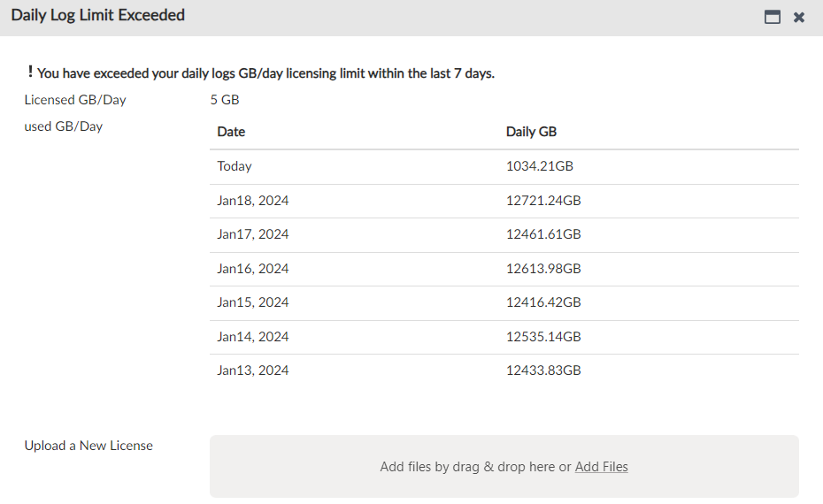The height and width of the screenshot is (504, 823).
Task: Select the Jan13, 2024 date row
Action: [x=253, y=370]
